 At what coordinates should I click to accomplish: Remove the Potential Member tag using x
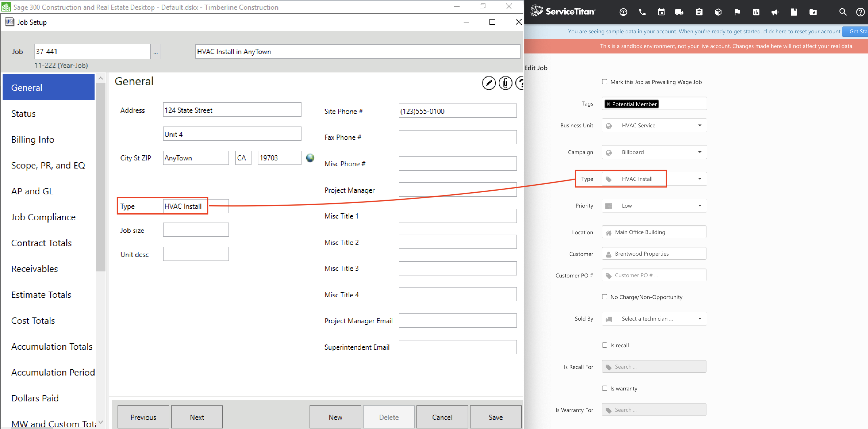[x=608, y=104]
